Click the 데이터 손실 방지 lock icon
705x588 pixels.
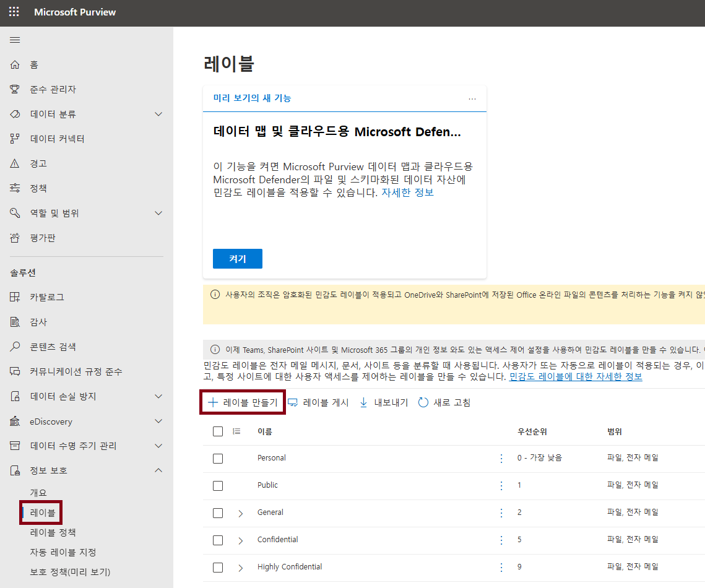point(15,396)
